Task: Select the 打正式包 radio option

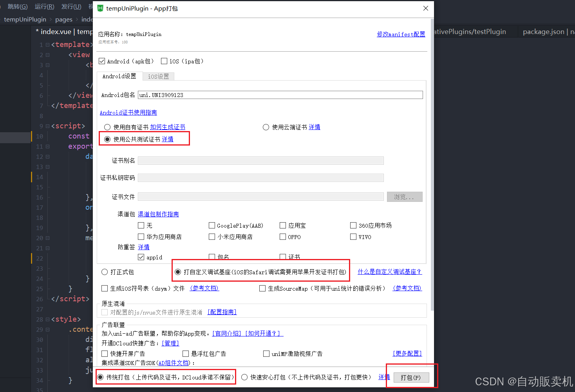Action: 104,272
